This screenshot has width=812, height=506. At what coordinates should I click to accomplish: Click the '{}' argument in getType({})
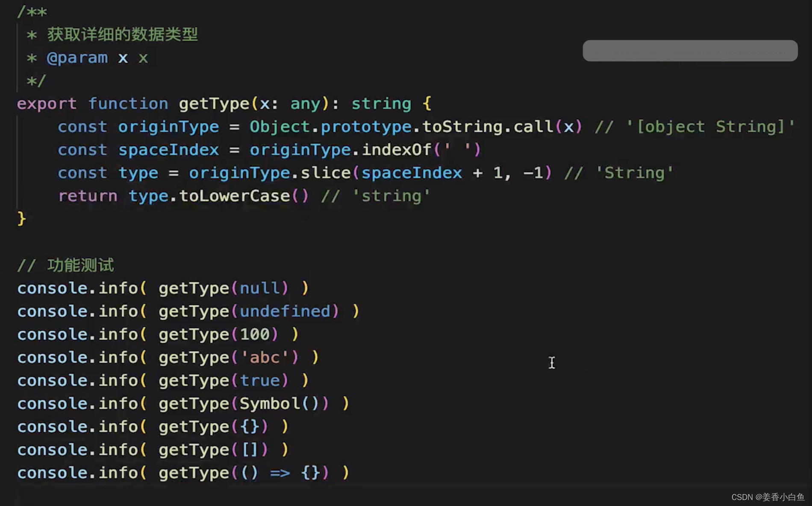point(250,427)
